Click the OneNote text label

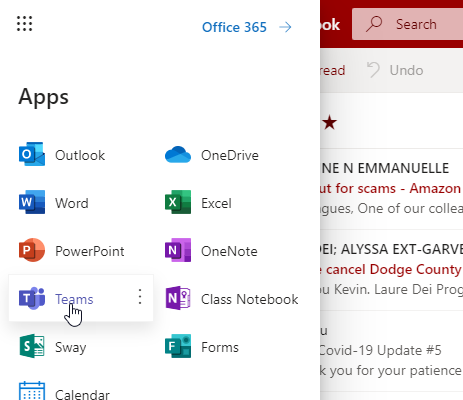coord(229,251)
